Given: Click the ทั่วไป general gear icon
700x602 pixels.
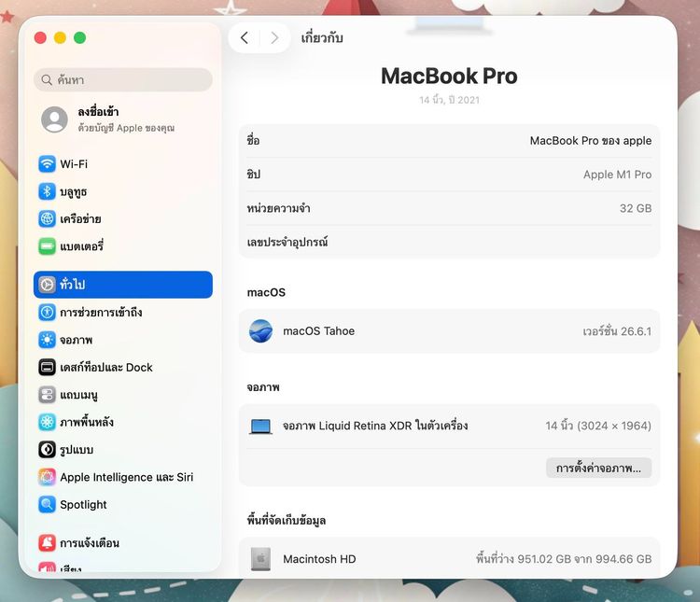Looking at the screenshot, I should [x=47, y=285].
